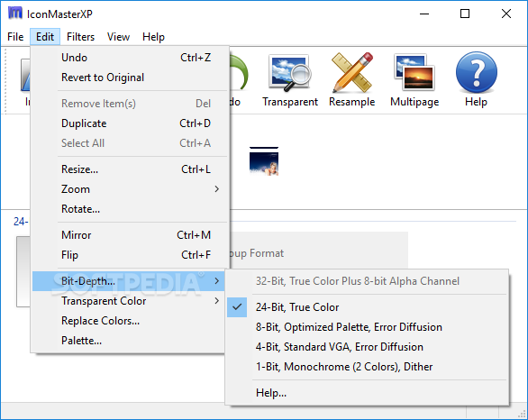Open the Help menu in menu bar
The image size is (528, 420).
coord(153,37)
